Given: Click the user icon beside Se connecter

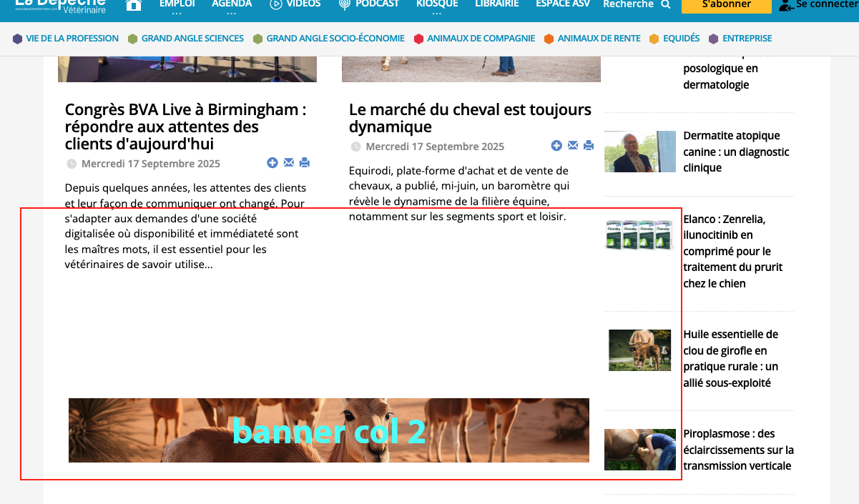Looking at the screenshot, I should [785, 6].
